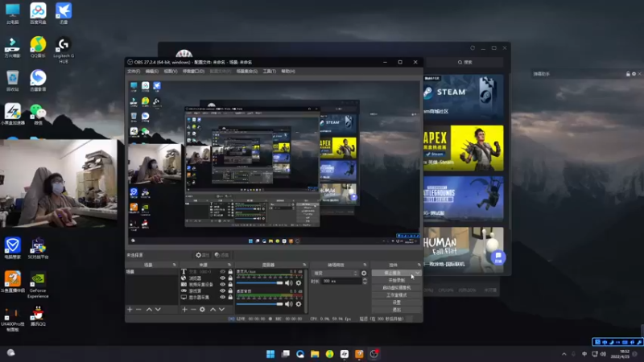Viewport: 644px width, 362px height.
Task: Open File Explorer from the taskbar
Action: (x=315, y=354)
